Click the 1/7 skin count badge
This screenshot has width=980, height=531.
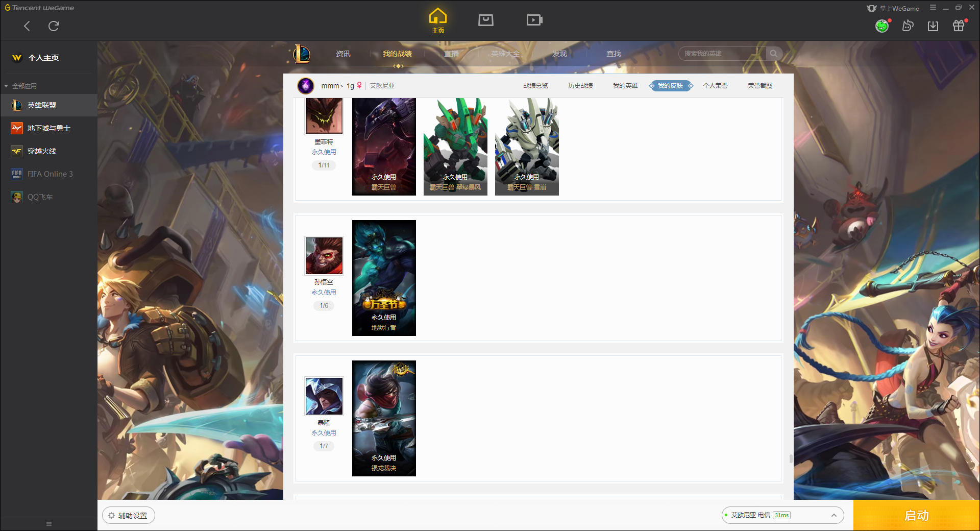[x=324, y=446]
